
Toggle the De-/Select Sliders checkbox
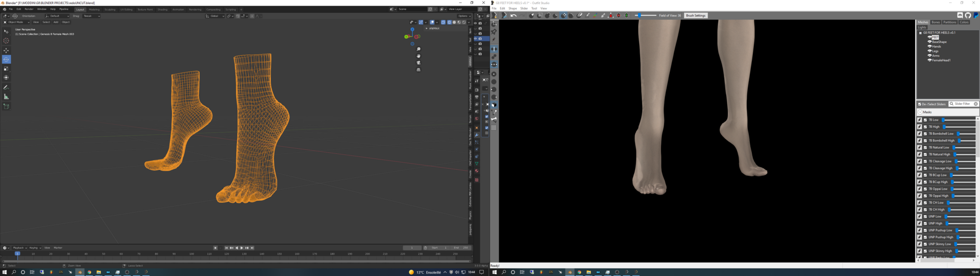pyautogui.click(x=920, y=104)
